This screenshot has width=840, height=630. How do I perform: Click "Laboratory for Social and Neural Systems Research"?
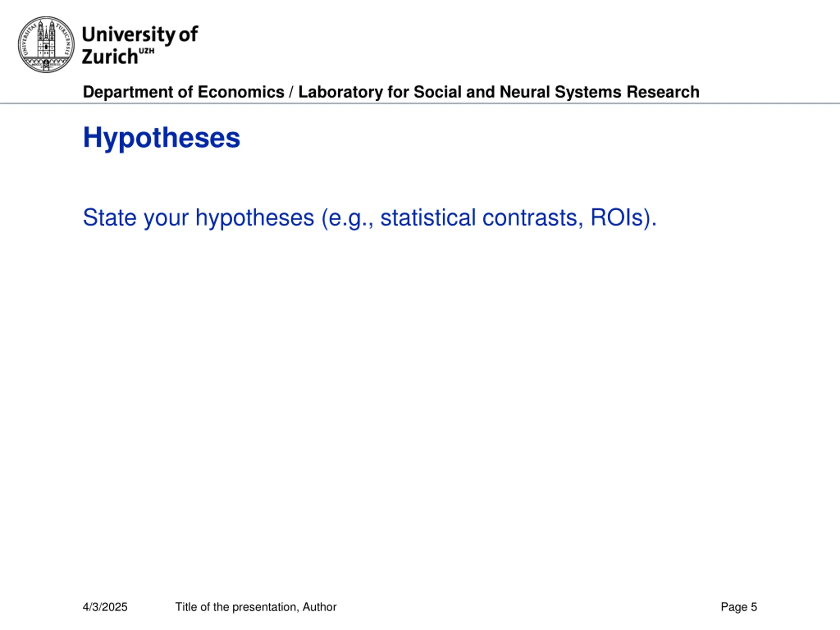pos(499,92)
